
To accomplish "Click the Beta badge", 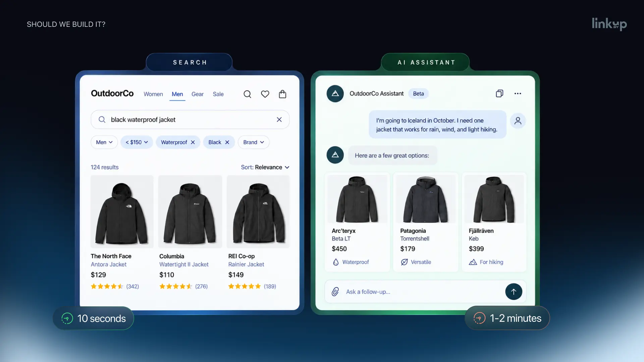I will click(x=418, y=94).
